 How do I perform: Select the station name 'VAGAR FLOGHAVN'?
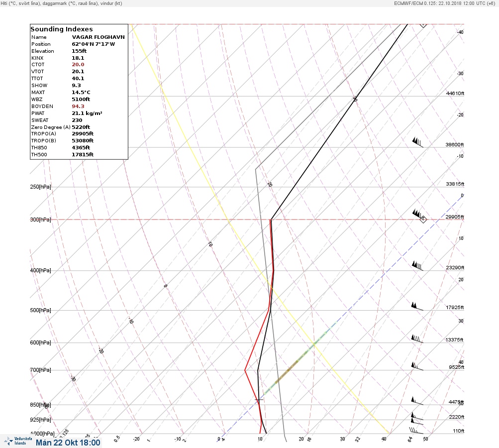point(98,37)
